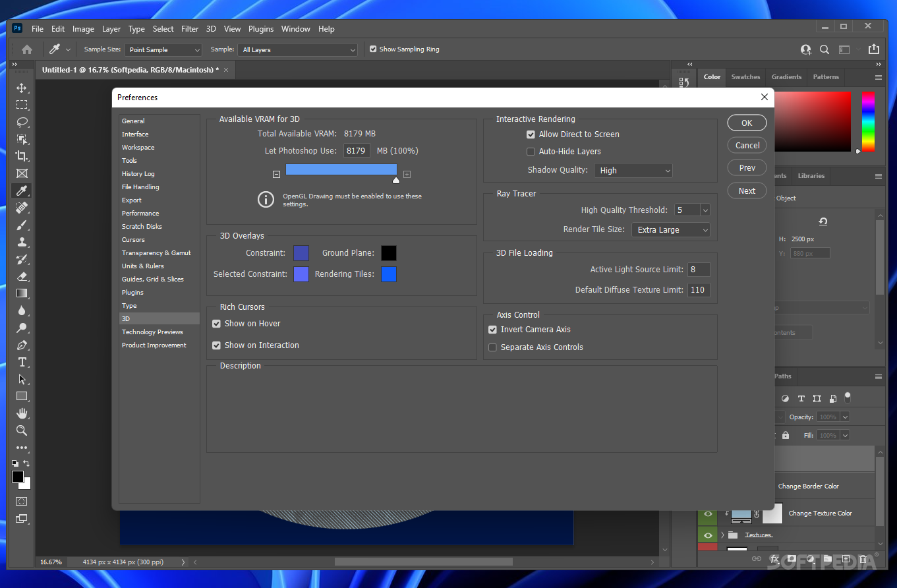Click the Home icon in options bar
This screenshot has width=897, height=588.
pyautogui.click(x=27, y=49)
